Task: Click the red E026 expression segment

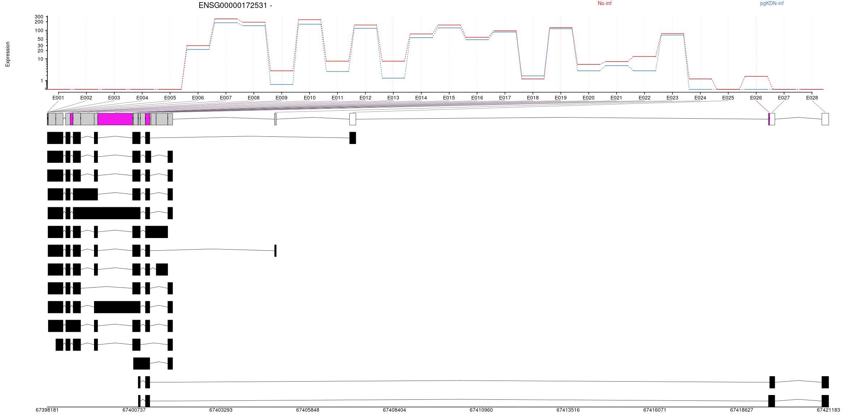Action: click(x=756, y=76)
